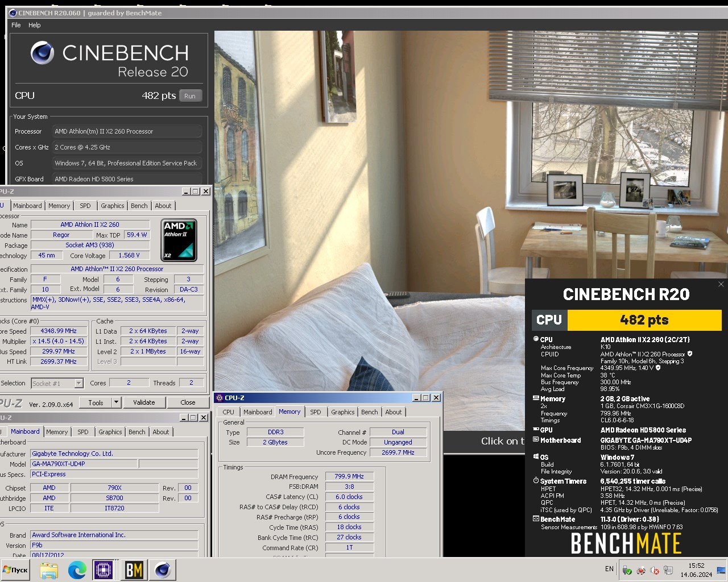Switch to CPU-Z via taskbar icon
Viewport: 728px width, 582px height.
[104, 570]
